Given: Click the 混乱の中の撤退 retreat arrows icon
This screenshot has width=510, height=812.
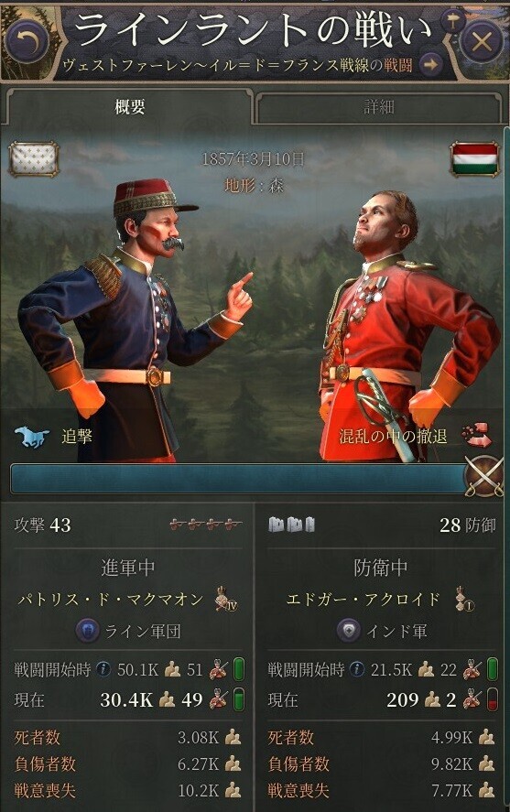Looking at the screenshot, I should click(475, 435).
